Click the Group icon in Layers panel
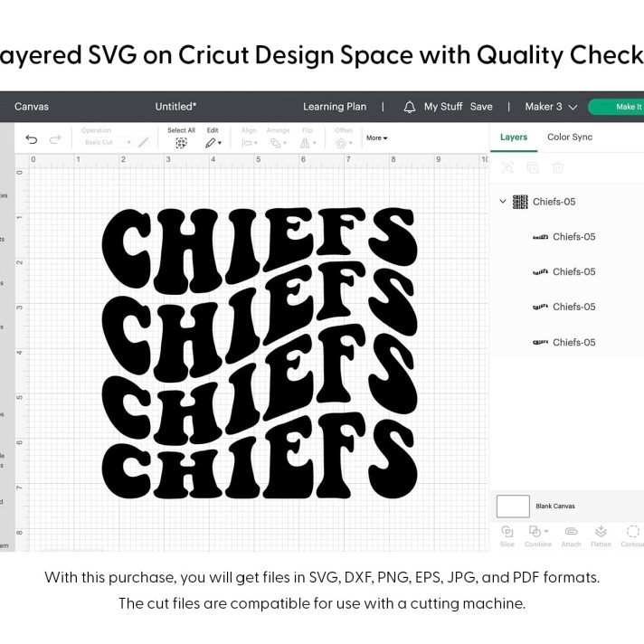Image resolution: width=644 pixels, height=644 pixels. pyautogui.click(x=507, y=167)
